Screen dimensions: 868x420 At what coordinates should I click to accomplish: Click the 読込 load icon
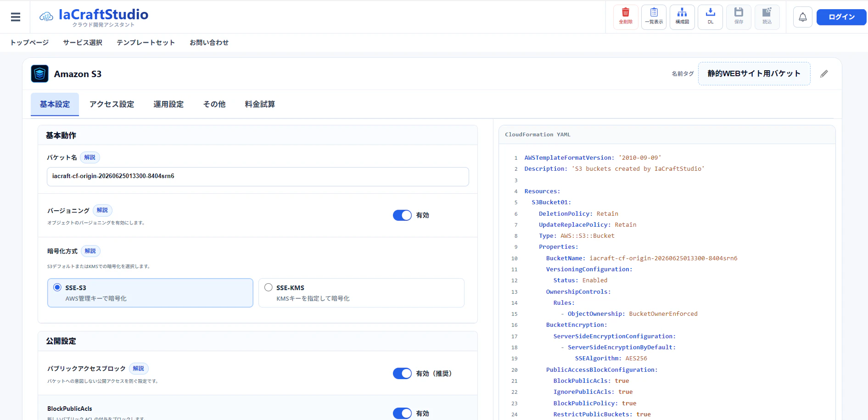(x=767, y=17)
